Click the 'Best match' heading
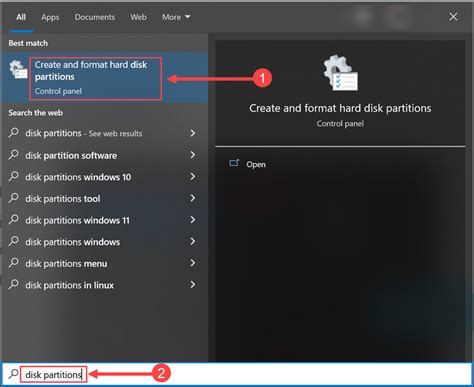Viewport: 474px width, 387px height. pos(28,43)
